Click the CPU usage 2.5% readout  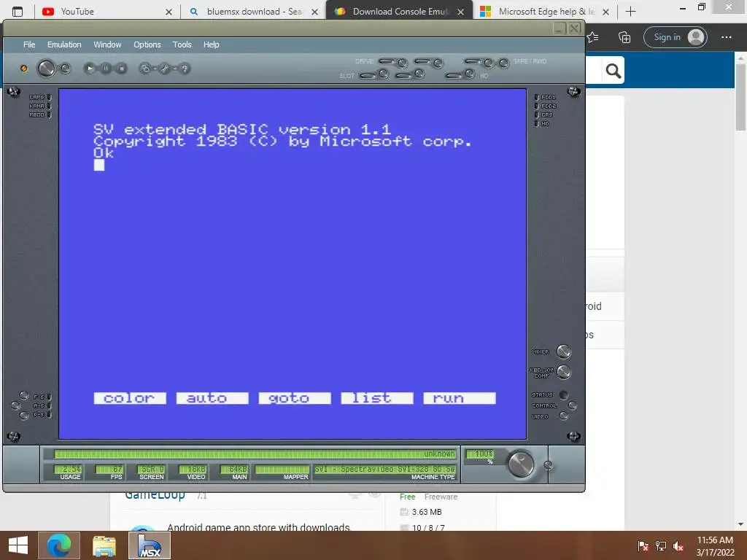(x=68, y=469)
